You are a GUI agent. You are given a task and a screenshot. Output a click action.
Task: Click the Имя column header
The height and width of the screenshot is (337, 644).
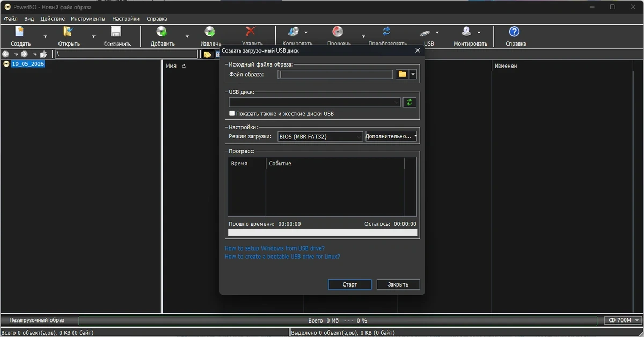coord(171,66)
